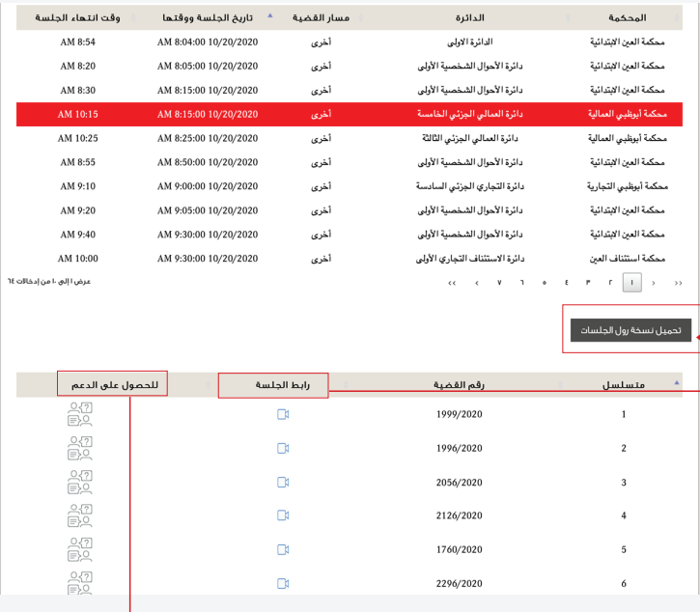The width and height of the screenshot is (700, 612).
Task: Sort by رابط الجلسة column header
Action: tap(283, 385)
